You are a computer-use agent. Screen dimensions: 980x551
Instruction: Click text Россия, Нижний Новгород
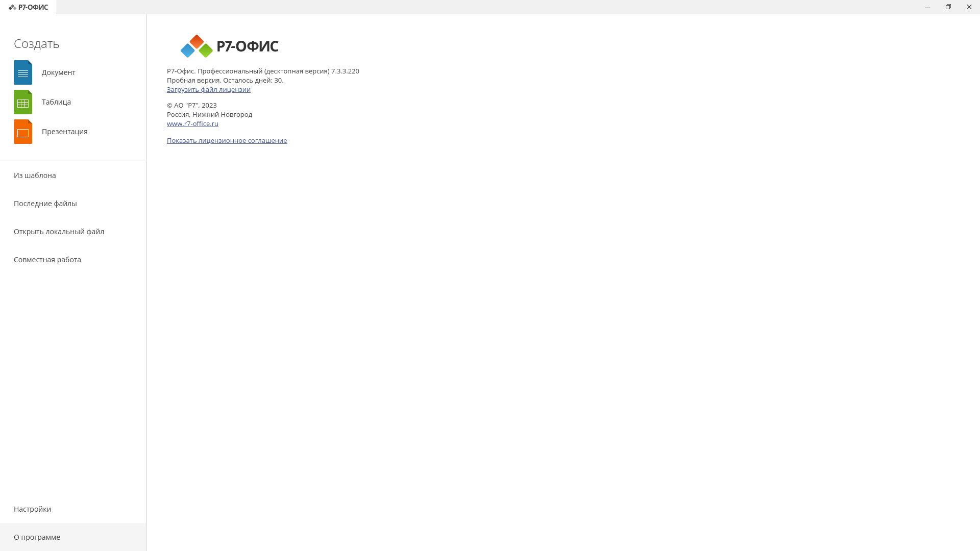coord(209,114)
